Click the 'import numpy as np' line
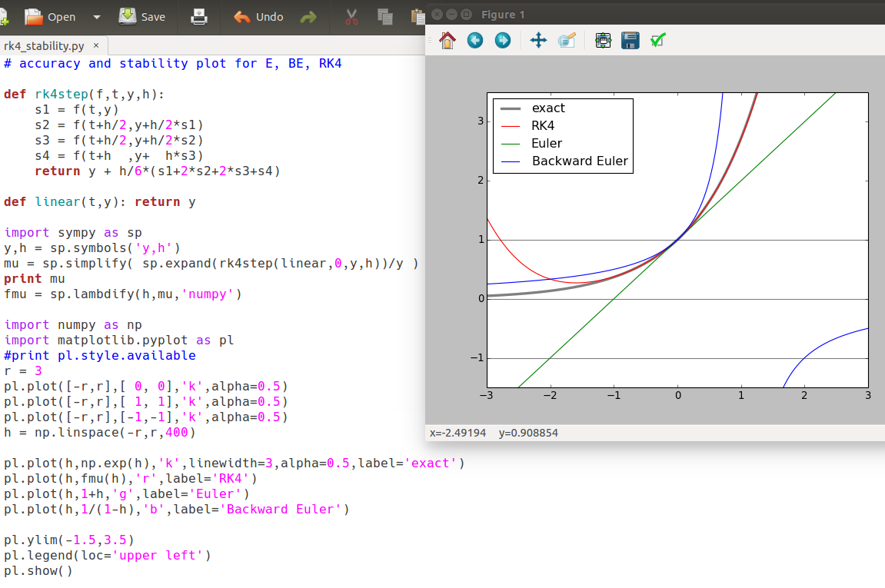The image size is (885, 588). [x=73, y=325]
